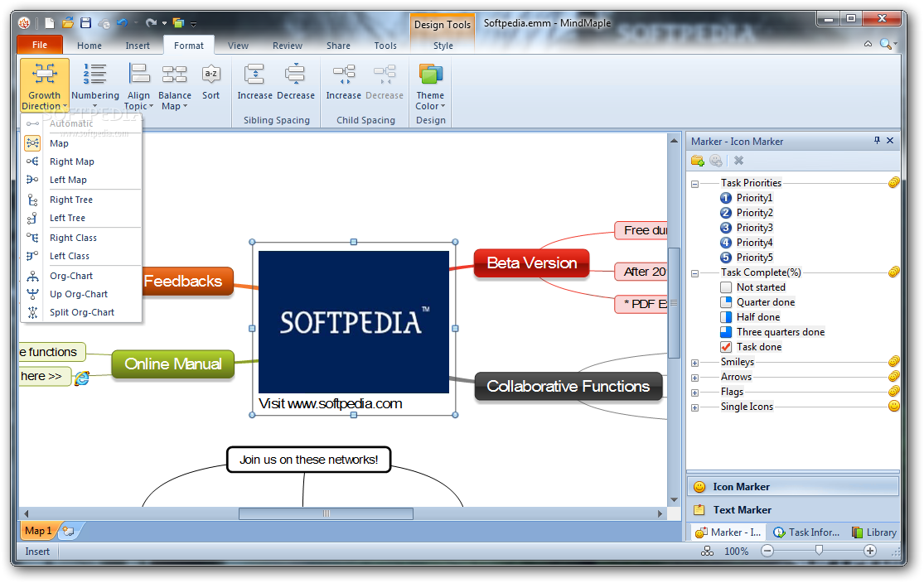The height and width of the screenshot is (583, 924).
Task: Click the Sort icon
Action: (211, 75)
